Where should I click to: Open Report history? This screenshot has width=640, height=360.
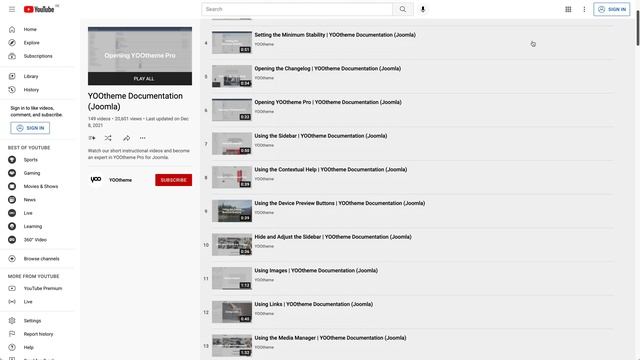(x=38, y=334)
